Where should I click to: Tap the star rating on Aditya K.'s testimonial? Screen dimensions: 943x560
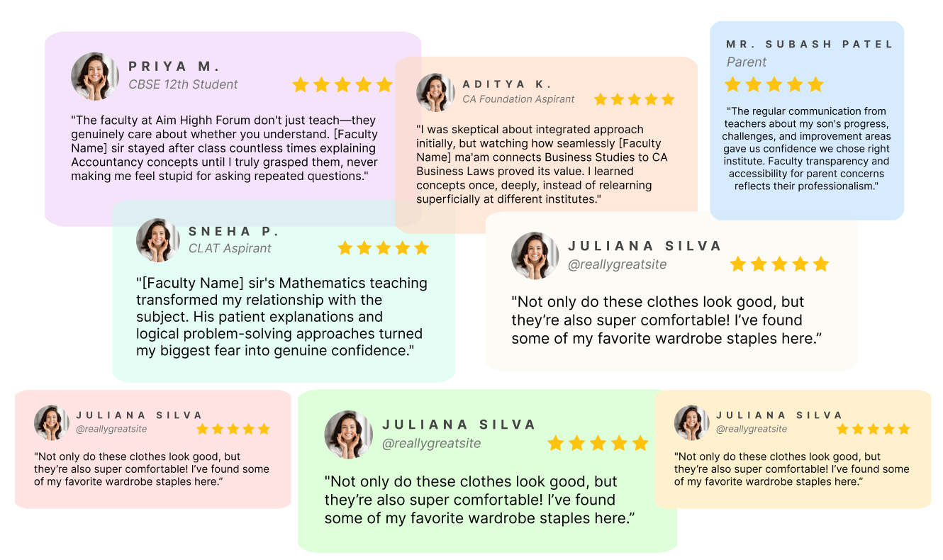click(x=634, y=99)
